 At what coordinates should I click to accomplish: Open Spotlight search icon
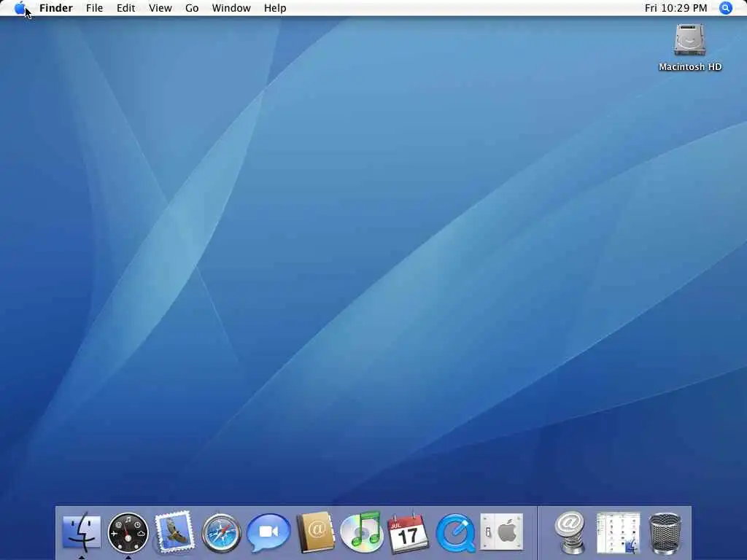coord(726,8)
